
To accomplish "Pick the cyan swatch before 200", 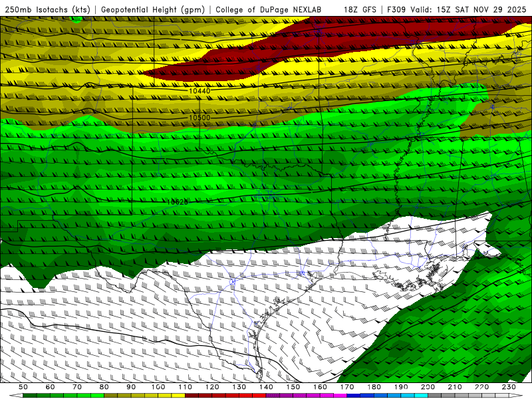I will [421, 396].
